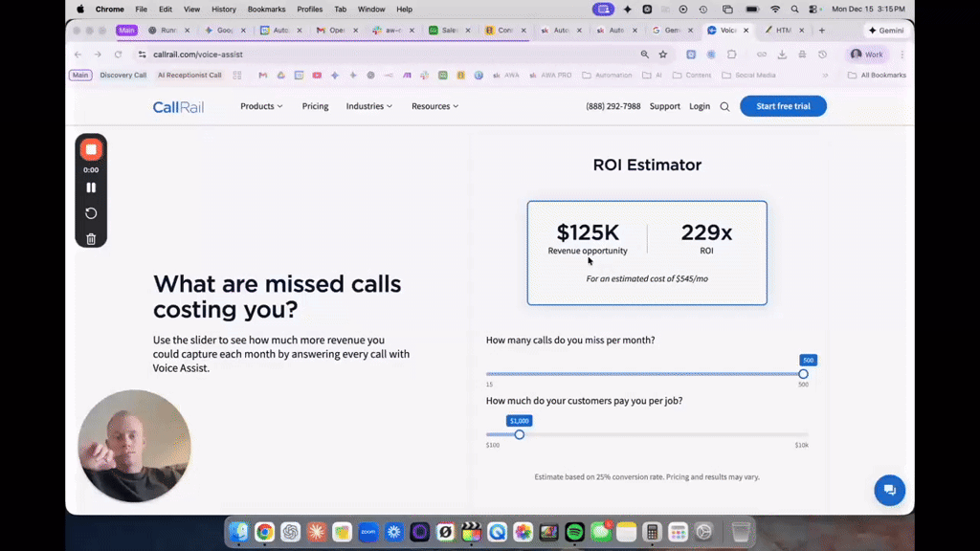Go back to the previous page

tap(78, 55)
